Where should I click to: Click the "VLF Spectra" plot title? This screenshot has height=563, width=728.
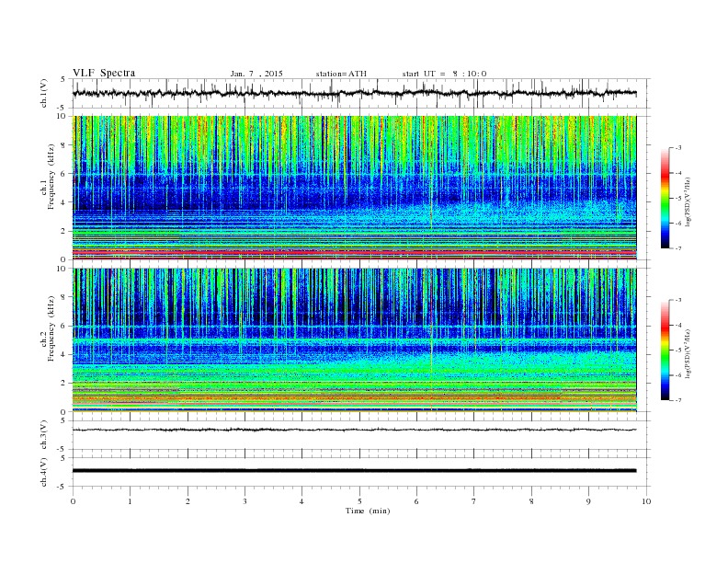104,73
